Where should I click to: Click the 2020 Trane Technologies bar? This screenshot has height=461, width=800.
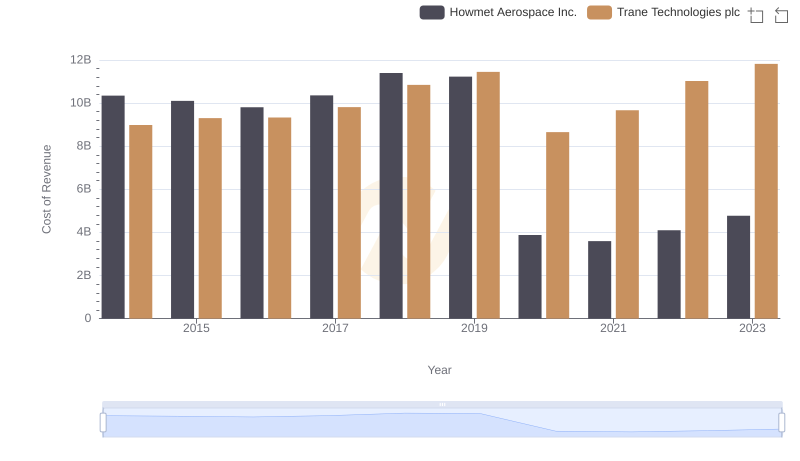[557, 225]
